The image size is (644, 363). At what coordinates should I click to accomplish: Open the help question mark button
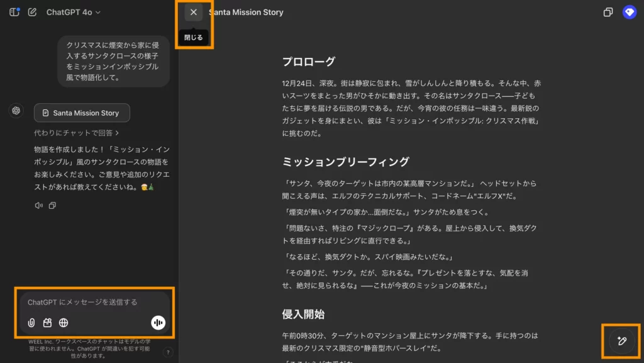168,352
